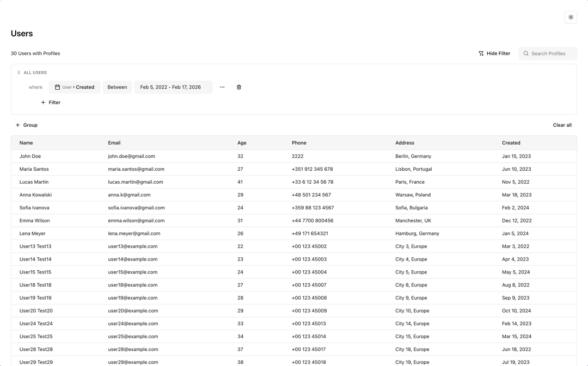Click the Hide Filter button label
588x366 pixels.
(498, 54)
